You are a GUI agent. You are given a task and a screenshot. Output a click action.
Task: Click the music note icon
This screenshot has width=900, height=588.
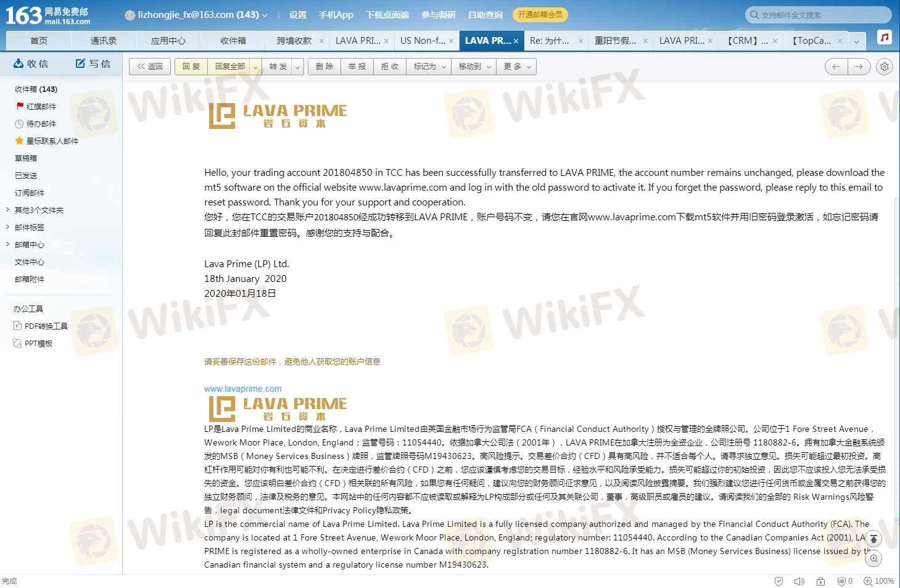[885, 38]
